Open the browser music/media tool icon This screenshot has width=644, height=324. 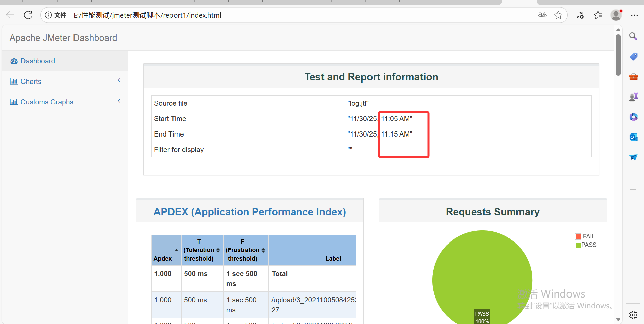[x=580, y=15]
